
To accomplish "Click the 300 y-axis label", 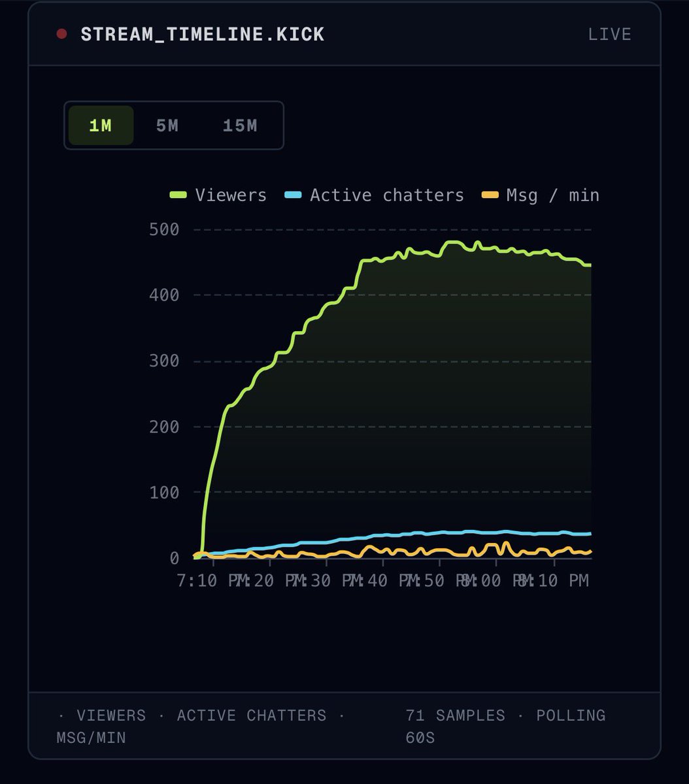I will [164, 361].
